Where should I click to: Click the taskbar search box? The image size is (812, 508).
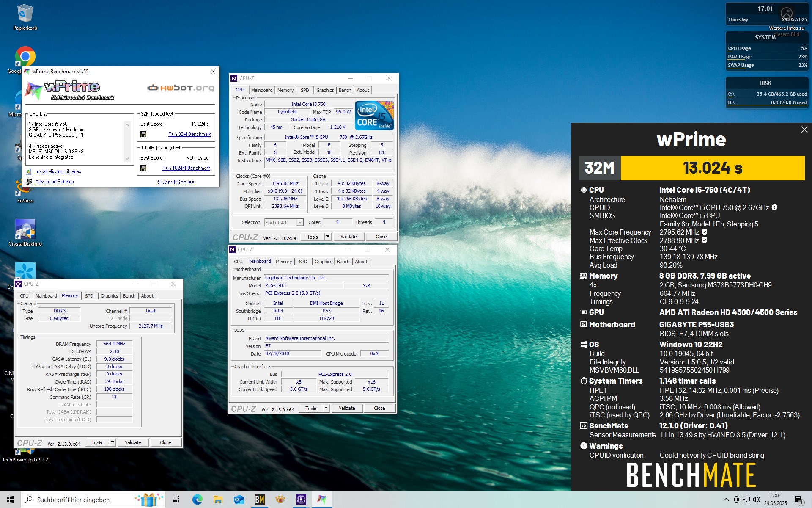point(93,500)
